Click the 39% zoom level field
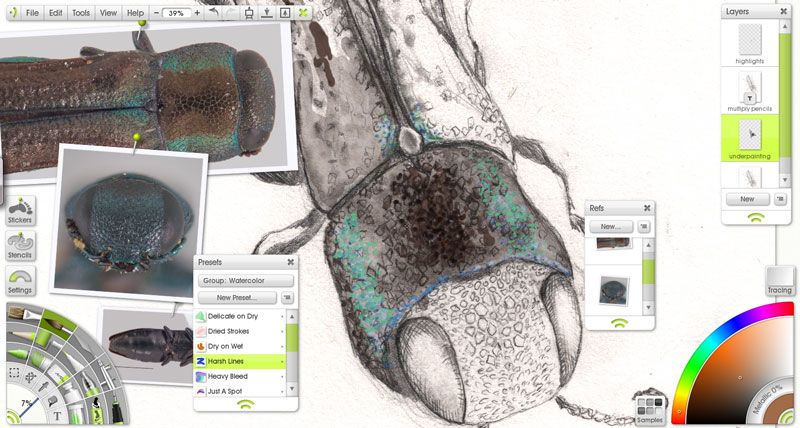This screenshot has width=800, height=428. click(x=177, y=13)
